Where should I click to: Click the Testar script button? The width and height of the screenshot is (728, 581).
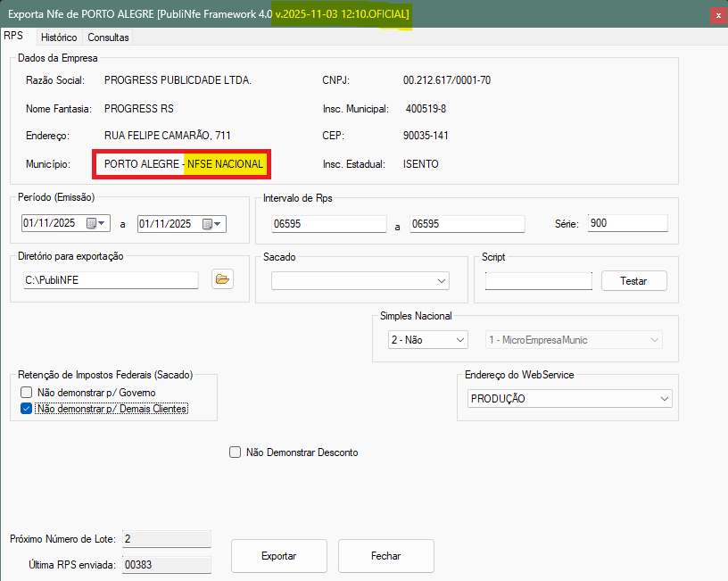pos(633,280)
